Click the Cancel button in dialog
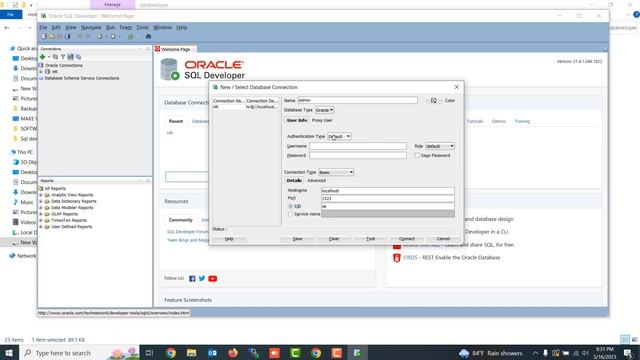 [x=443, y=239]
